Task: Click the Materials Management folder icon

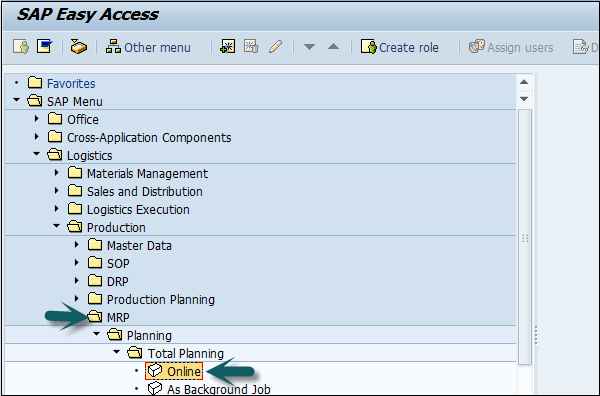Action: [75, 173]
